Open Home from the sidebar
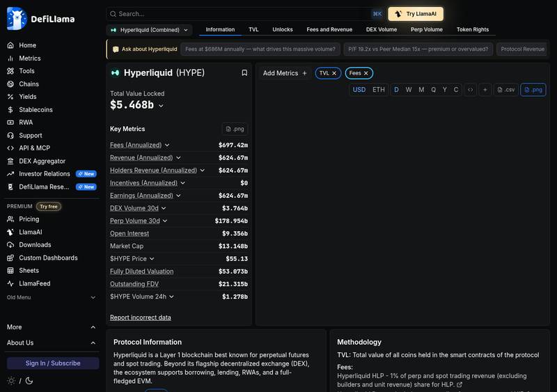The width and height of the screenshot is (557, 392). pyautogui.click(x=27, y=45)
